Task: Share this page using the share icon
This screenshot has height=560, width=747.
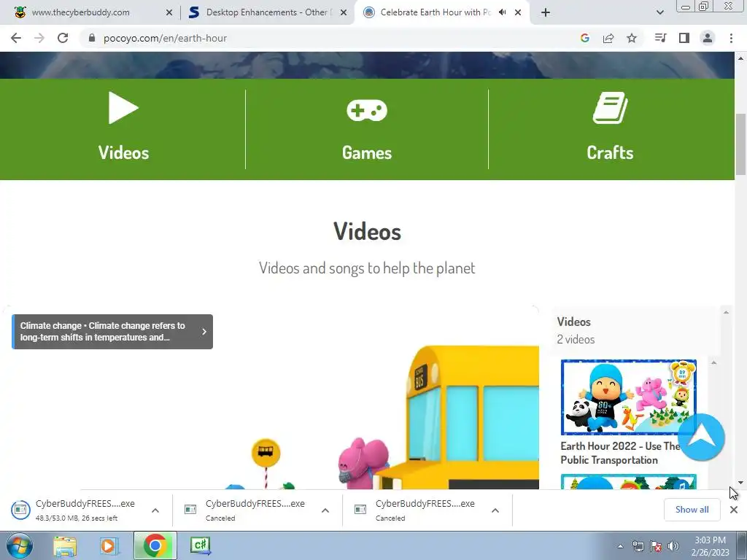Action: click(x=608, y=38)
